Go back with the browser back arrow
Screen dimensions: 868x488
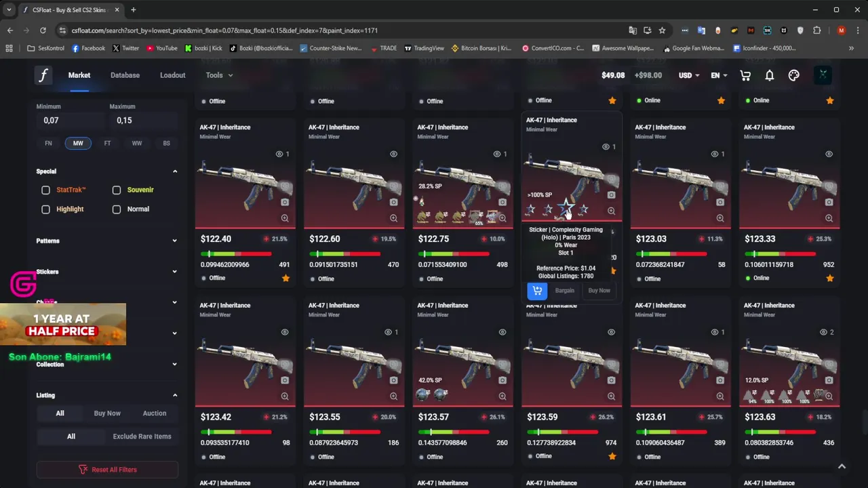9,30
